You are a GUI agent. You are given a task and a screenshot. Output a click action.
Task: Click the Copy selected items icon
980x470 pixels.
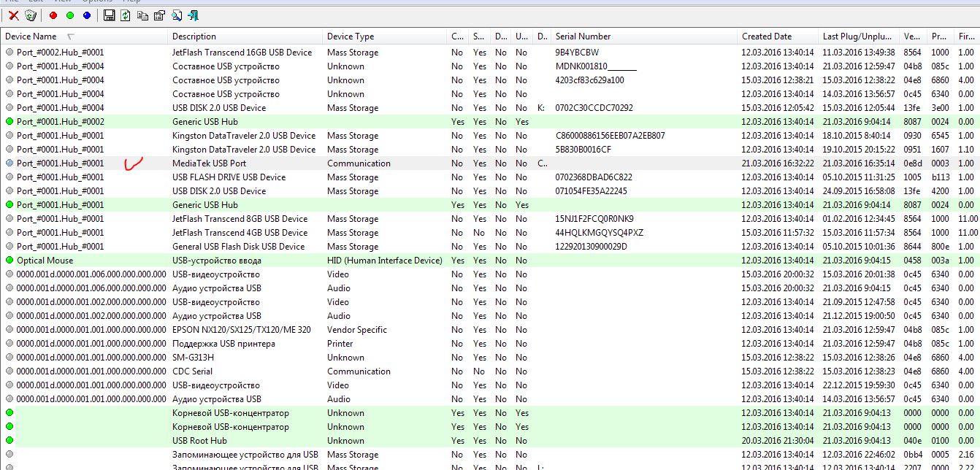[142, 15]
